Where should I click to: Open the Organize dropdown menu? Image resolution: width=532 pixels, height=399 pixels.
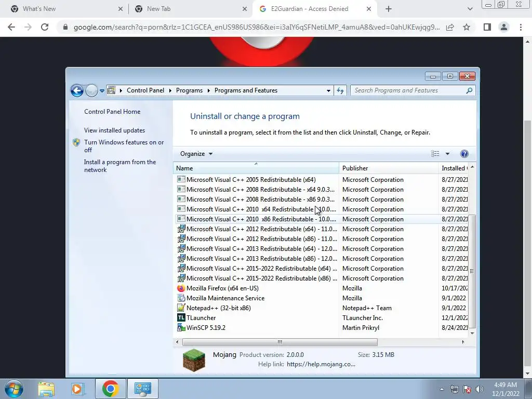pos(196,154)
